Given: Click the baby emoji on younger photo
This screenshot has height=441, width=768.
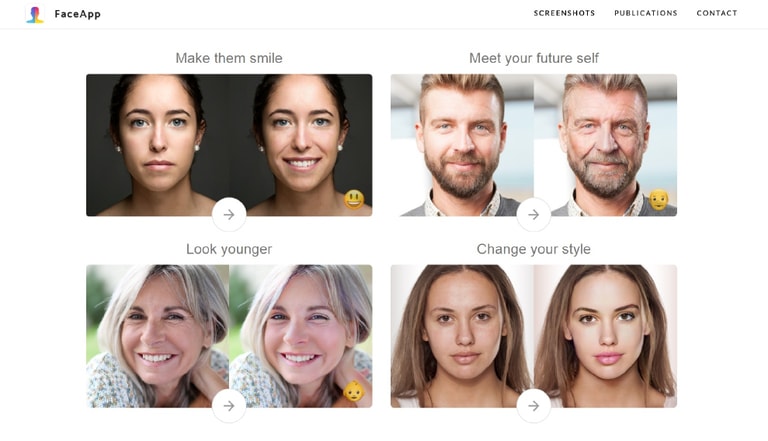Looking at the screenshot, I should [354, 391].
